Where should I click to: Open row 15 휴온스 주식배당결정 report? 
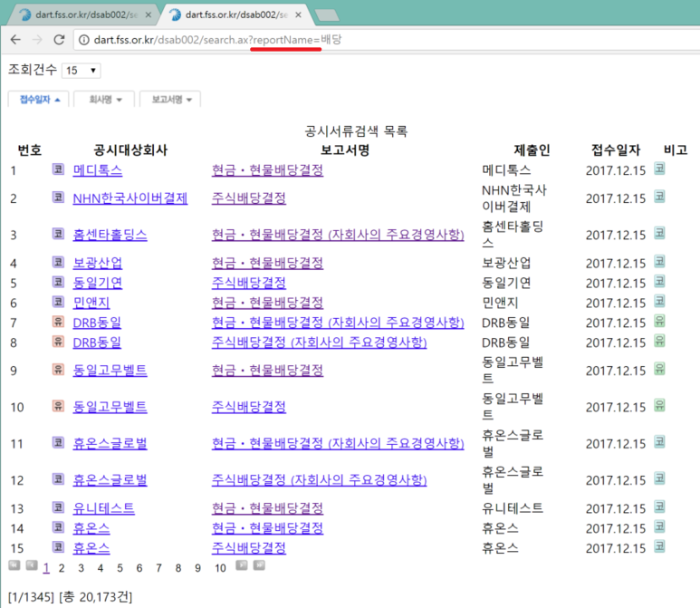(249, 548)
